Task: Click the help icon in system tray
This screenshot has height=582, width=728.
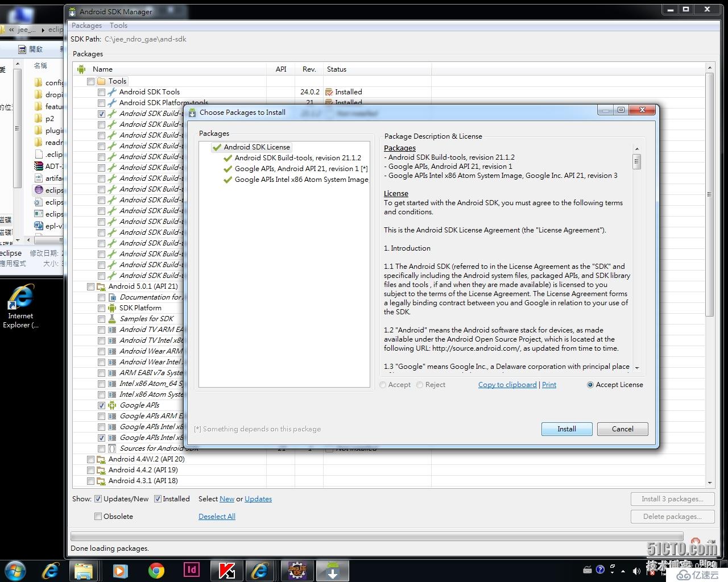Action: [x=600, y=569]
